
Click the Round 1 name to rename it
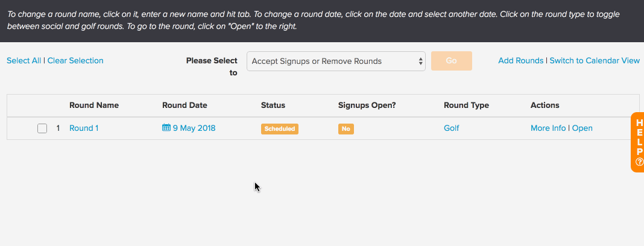point(84,128)
